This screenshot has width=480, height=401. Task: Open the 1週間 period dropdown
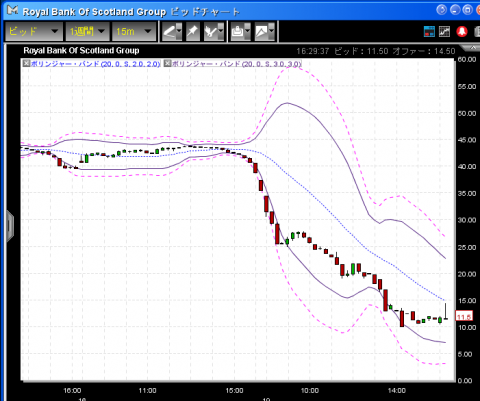pos(87,32)
